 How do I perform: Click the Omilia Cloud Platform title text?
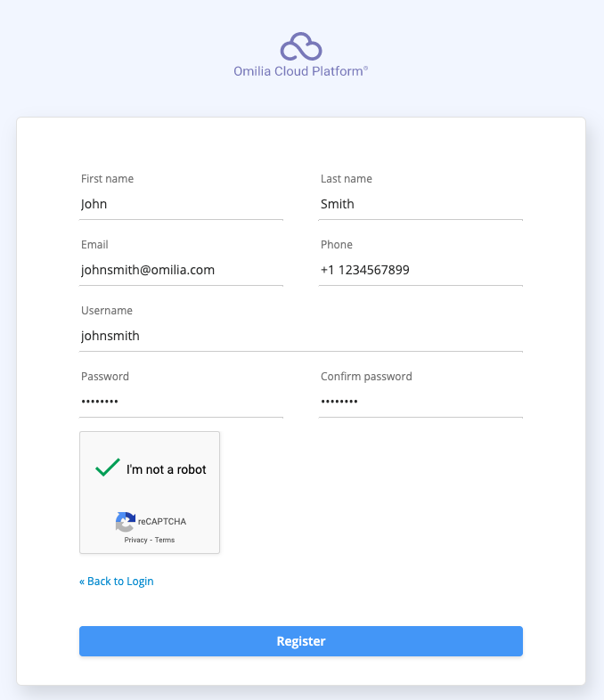[x=301, y=71]
